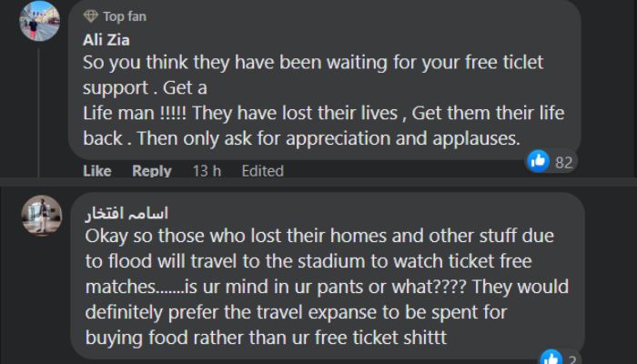Reply to Ali Zia's comment
637x364 pixels.
tap(151, 170)
